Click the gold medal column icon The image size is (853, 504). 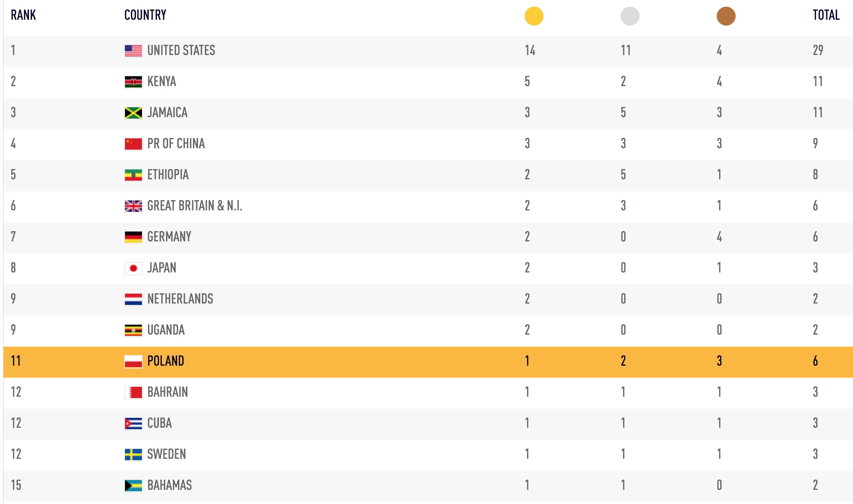pyautogui.click(x=534, y=16)
